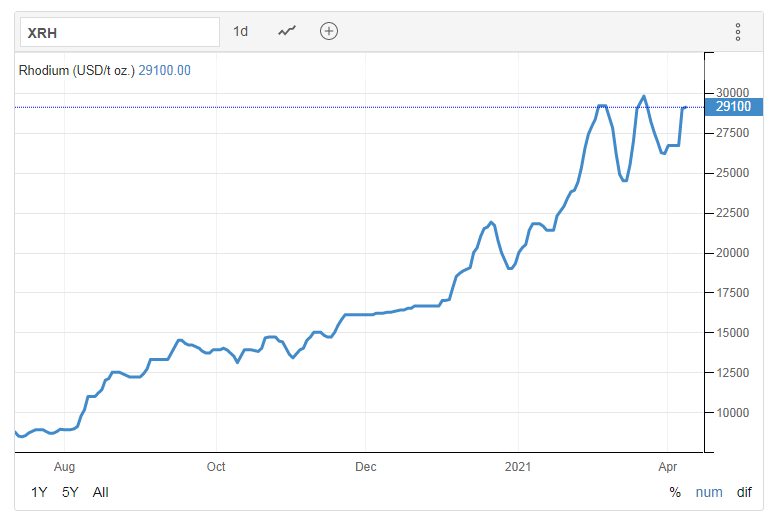Click the blue 29100 current price tag
The width and height of the screenshot is (778, 522).
tap(734, 106)
